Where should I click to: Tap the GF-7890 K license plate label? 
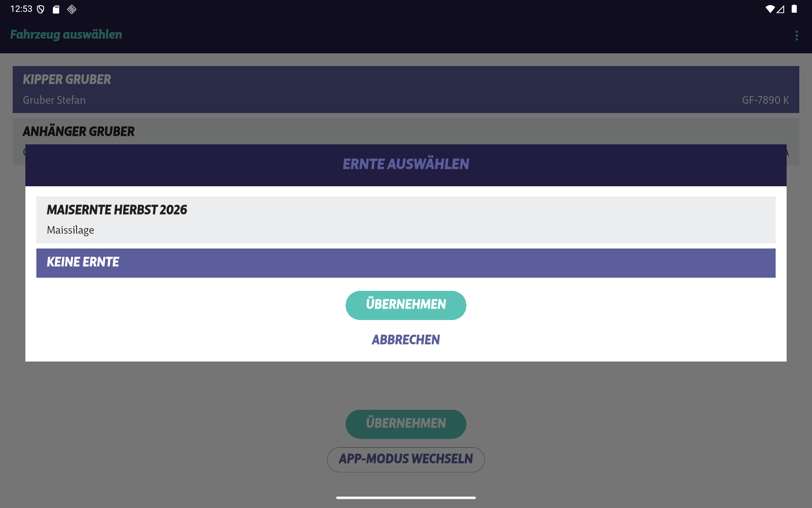(765, 100)
